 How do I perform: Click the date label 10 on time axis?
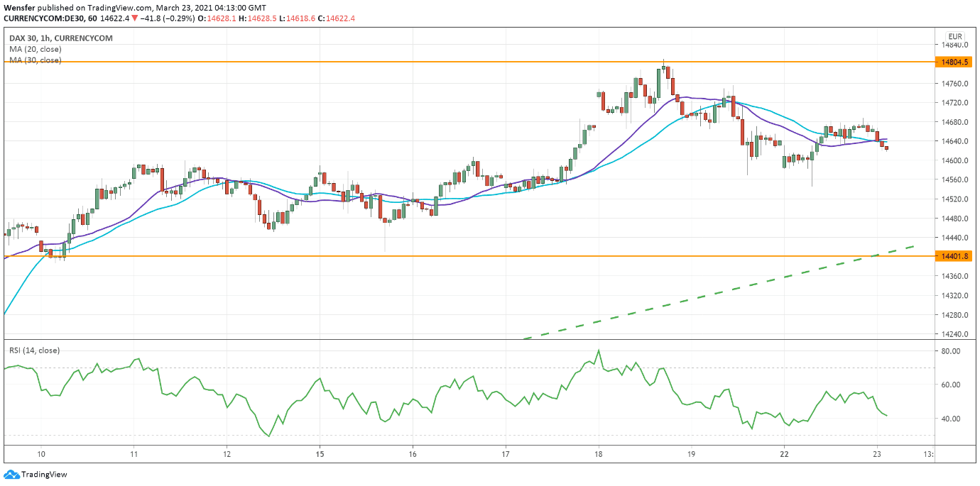coord(41,453)
